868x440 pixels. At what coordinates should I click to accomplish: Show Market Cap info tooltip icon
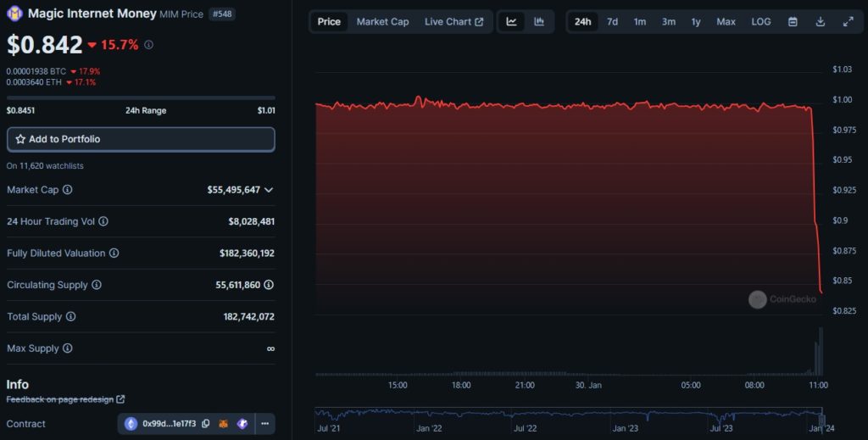point(68,190)
